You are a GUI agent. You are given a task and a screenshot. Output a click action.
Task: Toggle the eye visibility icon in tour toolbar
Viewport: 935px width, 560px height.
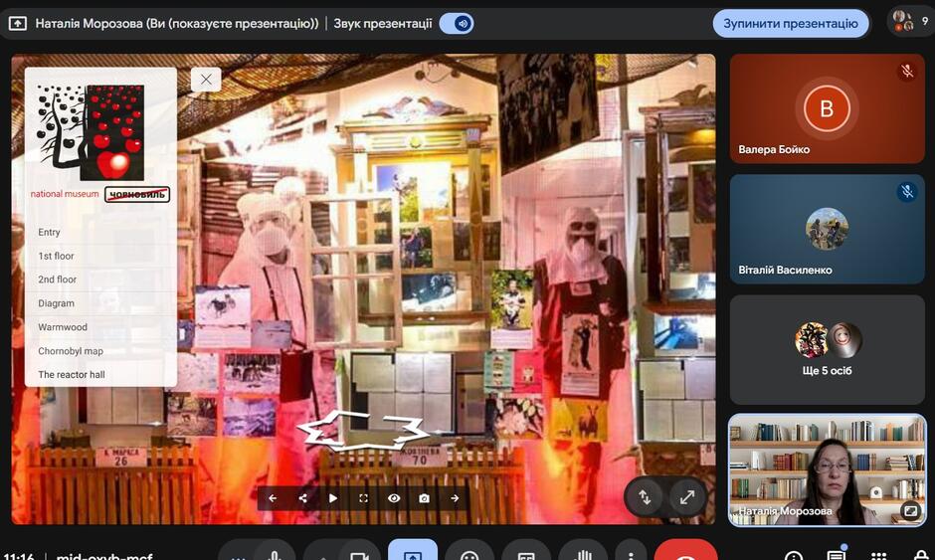coord(394,498)
